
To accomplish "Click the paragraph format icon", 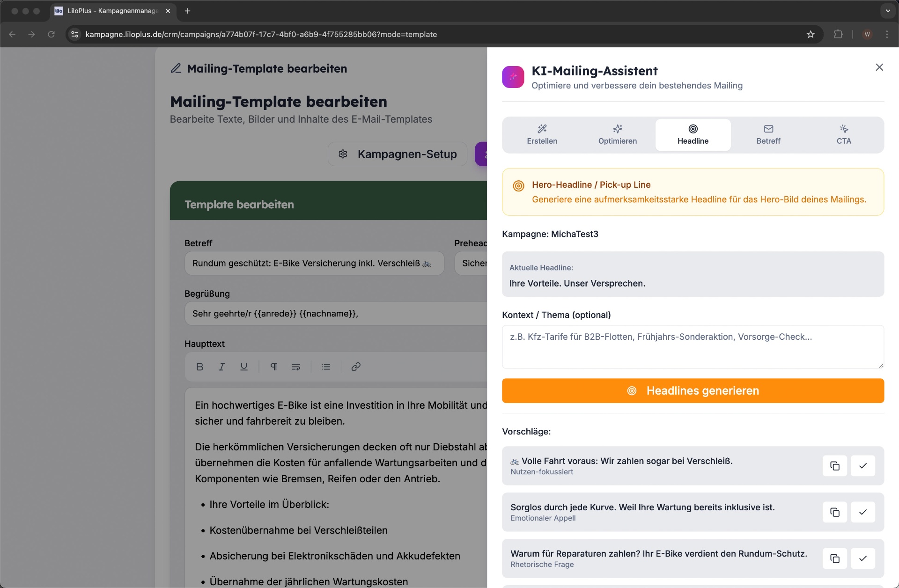I will pos(274,367).
